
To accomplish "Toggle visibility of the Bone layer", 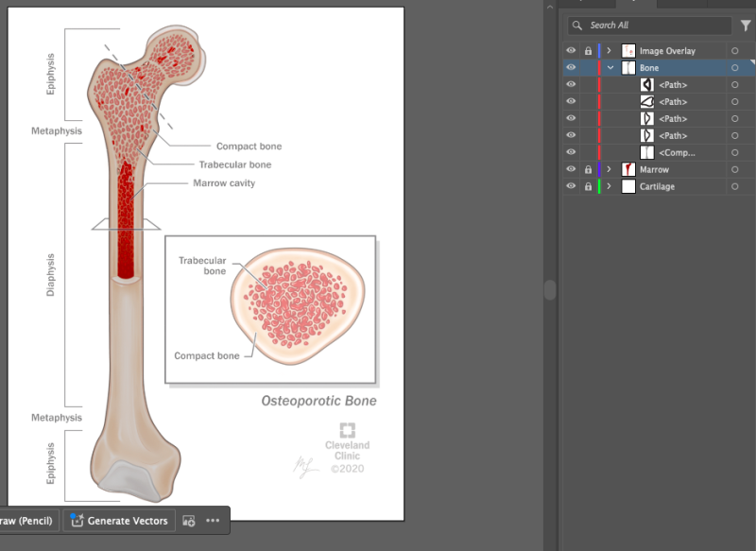I will (x=571, y=68).
